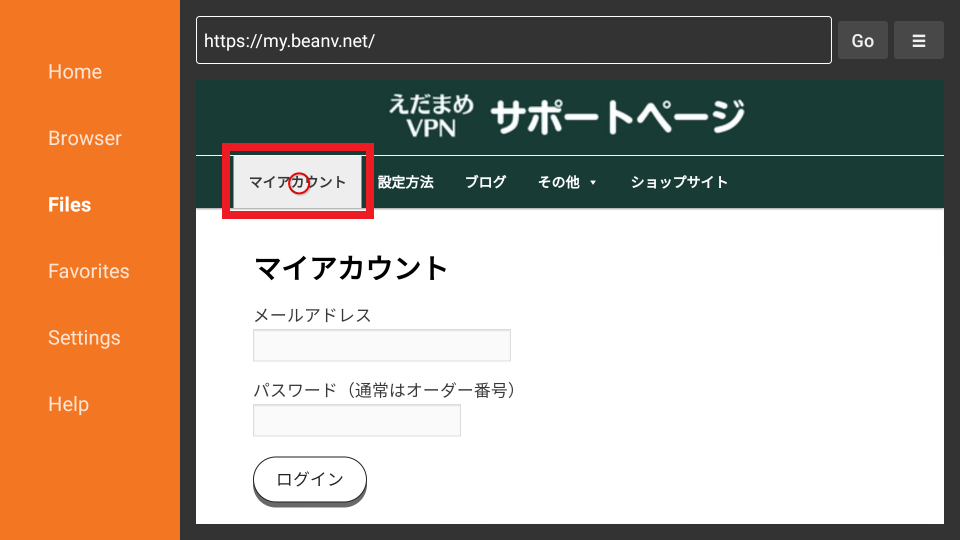This screenshot has height=540, width=960.
Task: Click the Go button
Action: coord(863,40)
